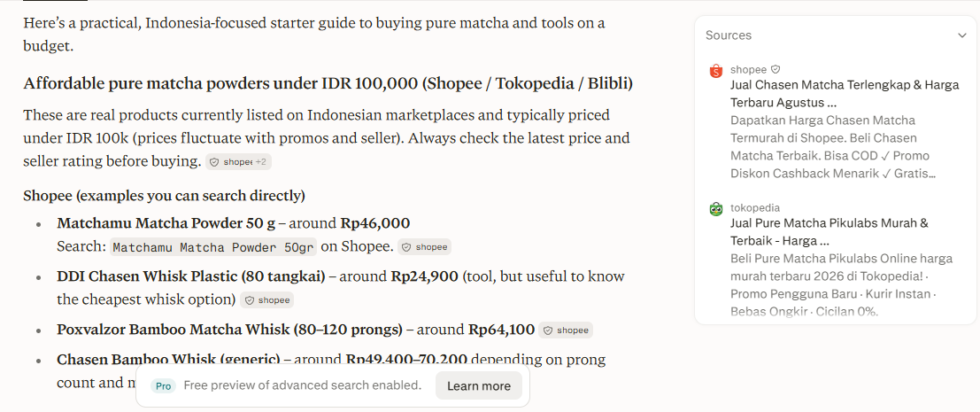This screenshot has height=412, width=980.
Task: Open the 'shopee +2' citation chip
Action: tap(239, 162)
